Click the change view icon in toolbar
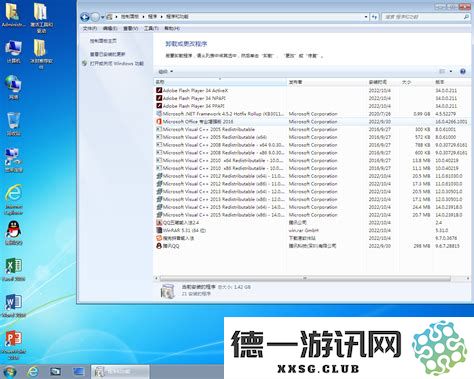Screen dimensions: 474x379 (x=442, y=71)
